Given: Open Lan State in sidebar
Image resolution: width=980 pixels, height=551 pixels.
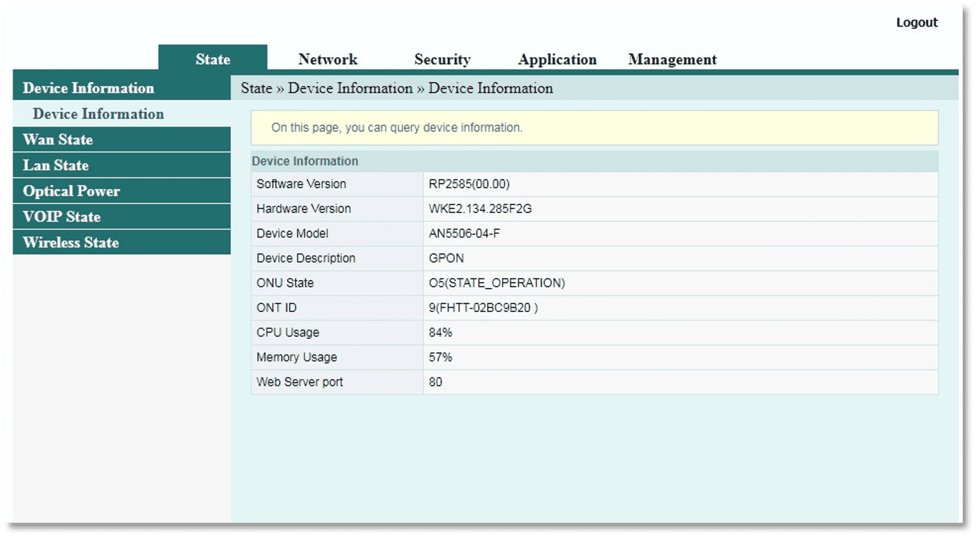Looking at the screenshot, I should (x=55, y=165).
